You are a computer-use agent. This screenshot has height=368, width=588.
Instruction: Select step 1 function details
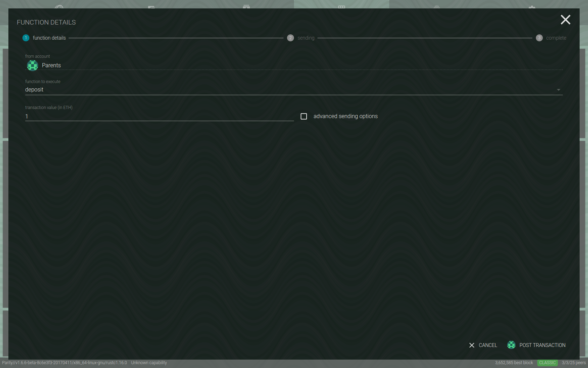(44, 38)
